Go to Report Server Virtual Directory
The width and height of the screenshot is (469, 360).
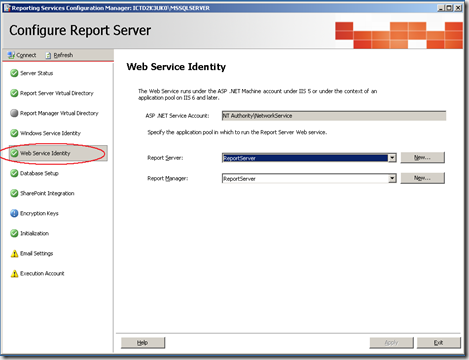[x=57, y=93]
